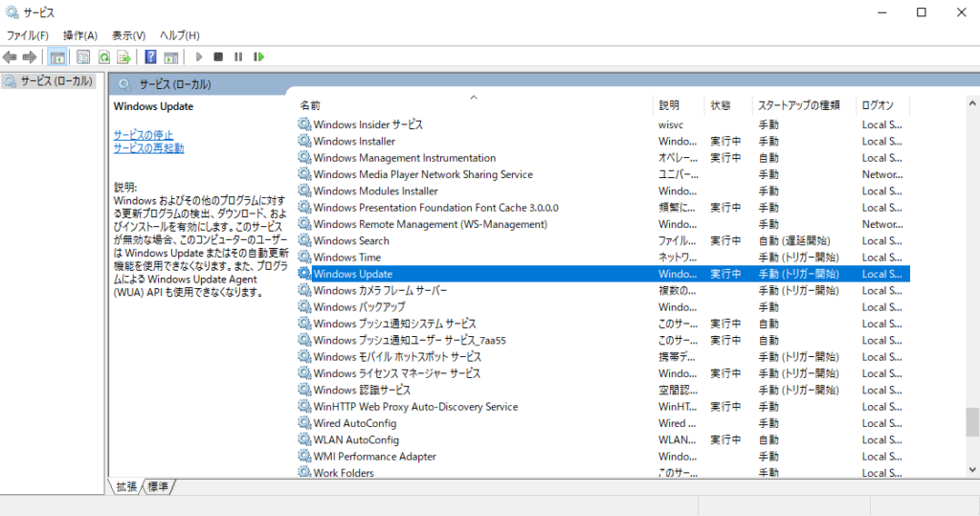980x516 pixels.
Task: Select Windows プッシュ通知ユーザー サービス_7aa55 row
Action: [x=603, y=340]
